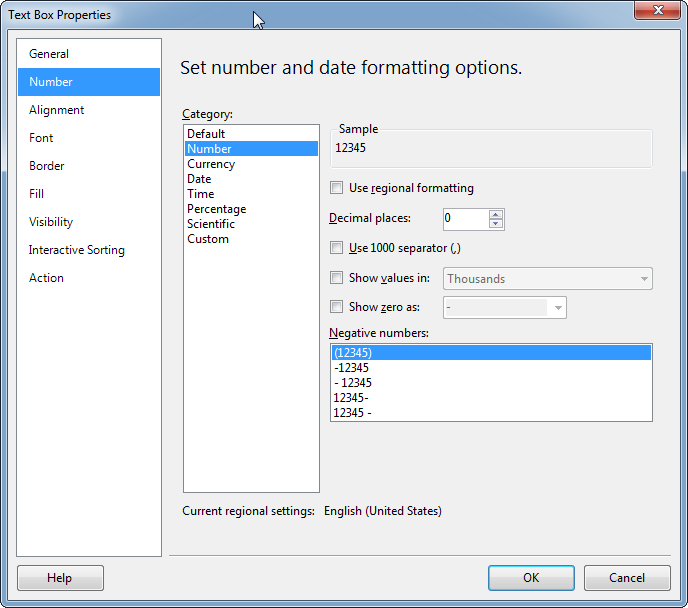This screenshot has width=688, height=608.
Task: Open Help for this dialog
Action: pyautogui.click(x=61, y=578)
